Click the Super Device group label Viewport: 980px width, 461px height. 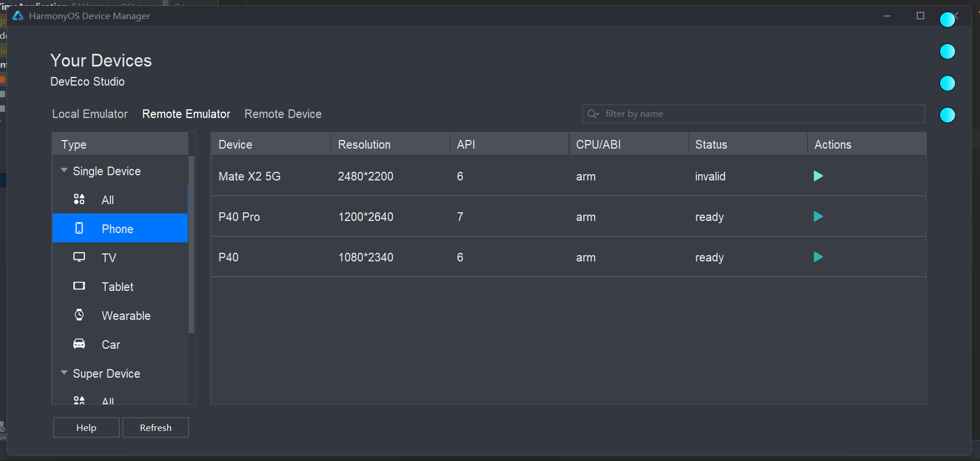point(106,373)
